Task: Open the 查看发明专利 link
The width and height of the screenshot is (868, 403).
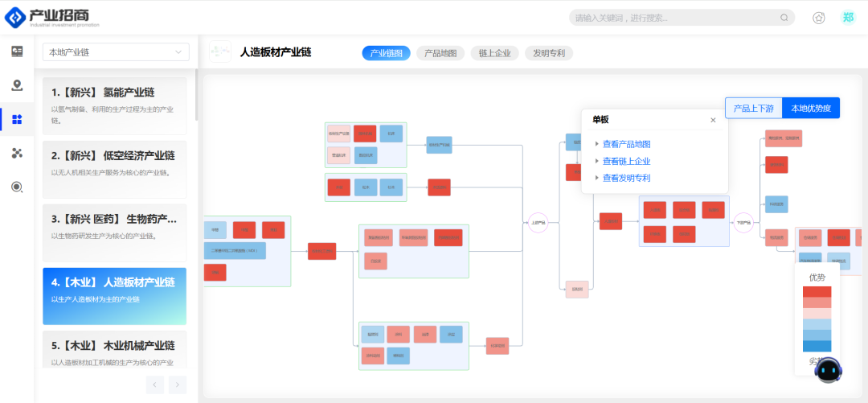Action: [x=627, y=178]
